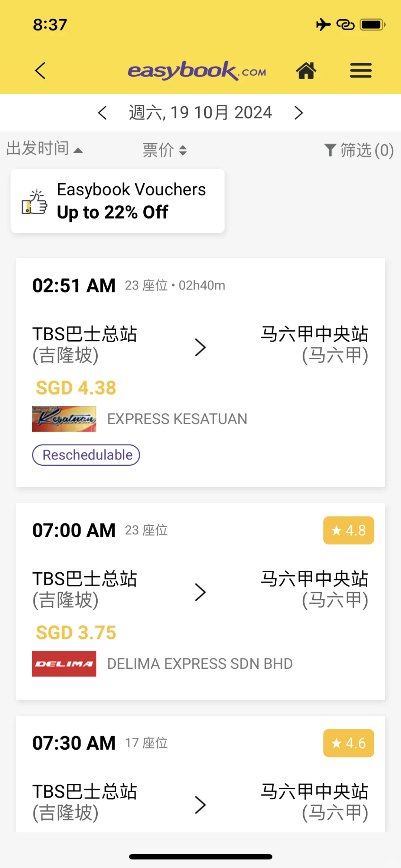The image size is (401, 868).
Task: Select the 07:00 AM Delima trip
Action: tap(200, 602)
